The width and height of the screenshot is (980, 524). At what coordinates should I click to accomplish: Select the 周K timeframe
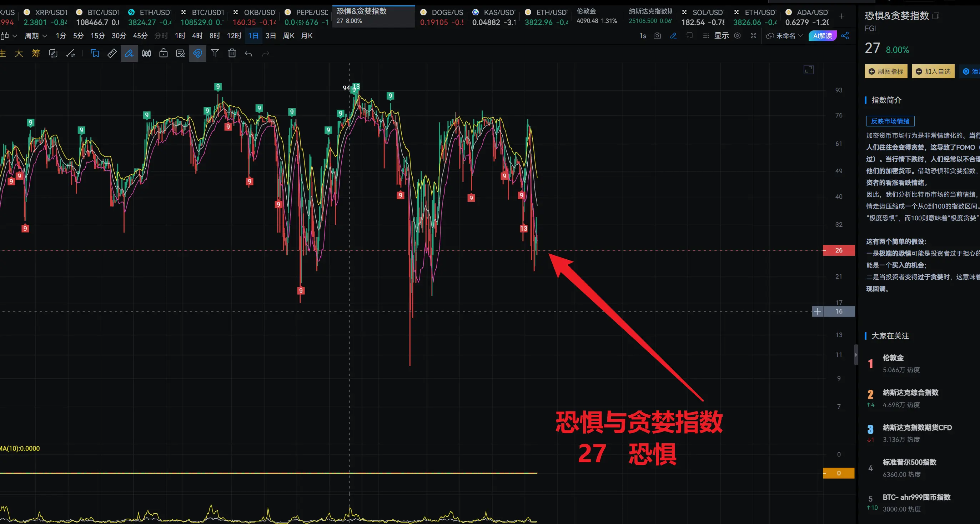(x=289, y=36)
